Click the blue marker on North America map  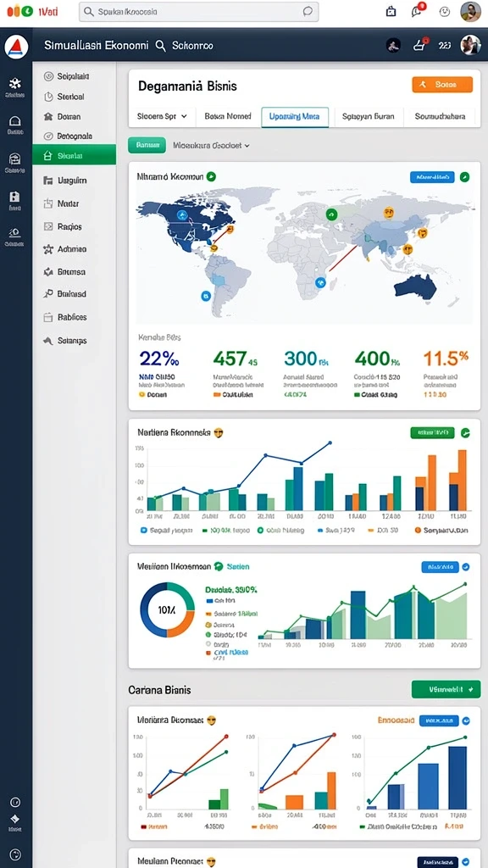click(180, 214)
